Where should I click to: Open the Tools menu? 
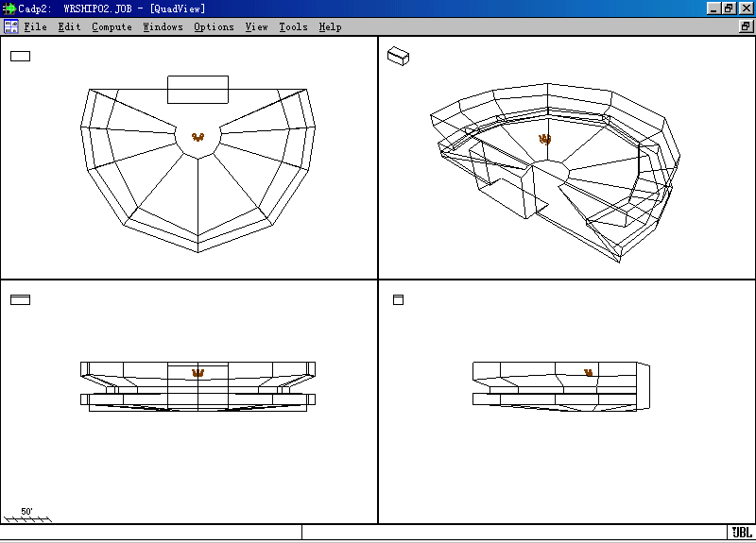(293, 27)
